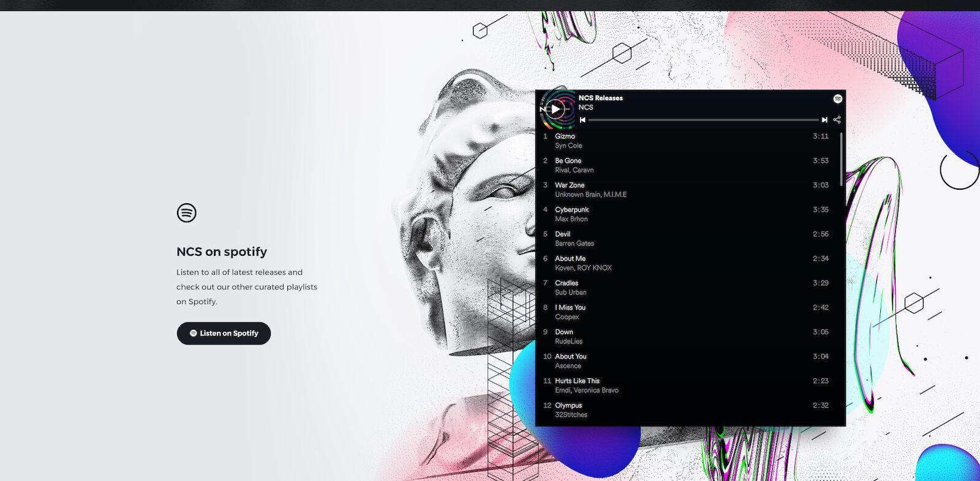980x481 pixels.
Task: Click the Spotify icon above NCS heading
Action: coord(187,213)
